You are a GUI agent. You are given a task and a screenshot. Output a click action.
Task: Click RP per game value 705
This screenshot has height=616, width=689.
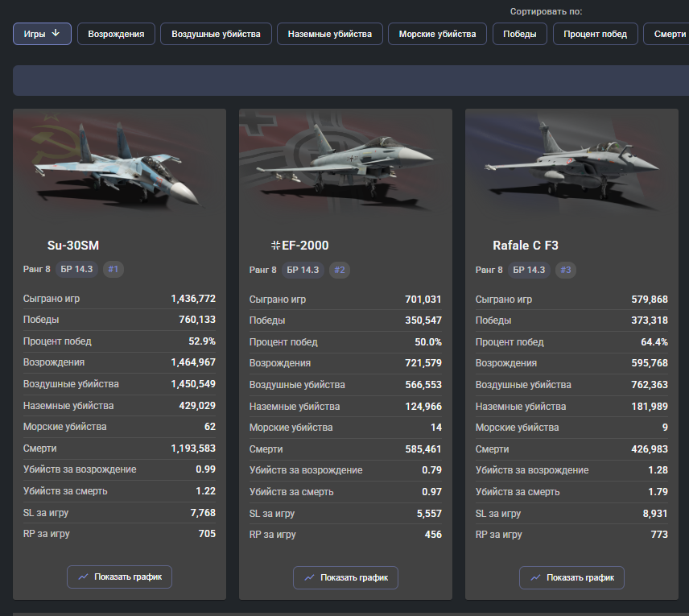[207, 534]
